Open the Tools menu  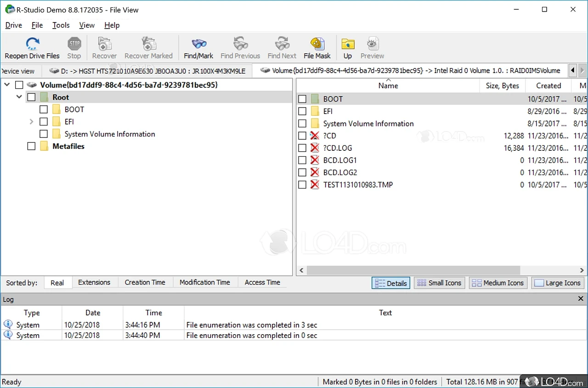pyautogui.click(x=61, y=25)
